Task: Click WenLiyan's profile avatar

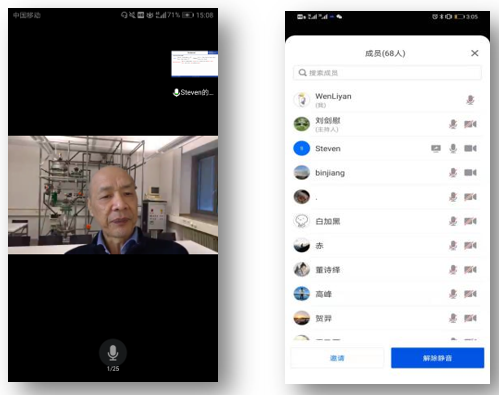Action: point(302,100)
